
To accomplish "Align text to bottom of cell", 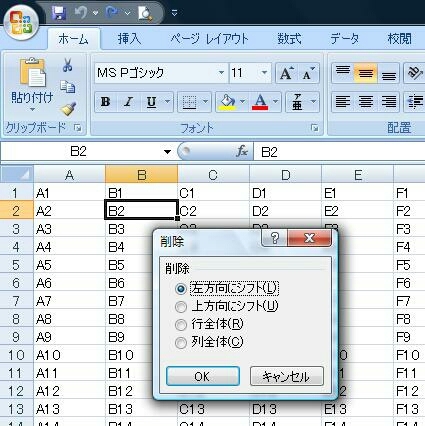I will [x=388, y=73].
